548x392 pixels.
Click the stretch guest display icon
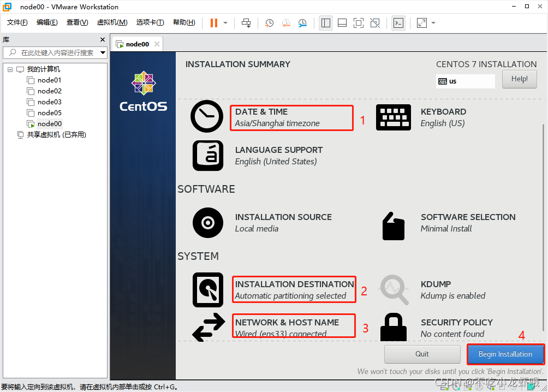pyautogui.click(x=422, y=23)
